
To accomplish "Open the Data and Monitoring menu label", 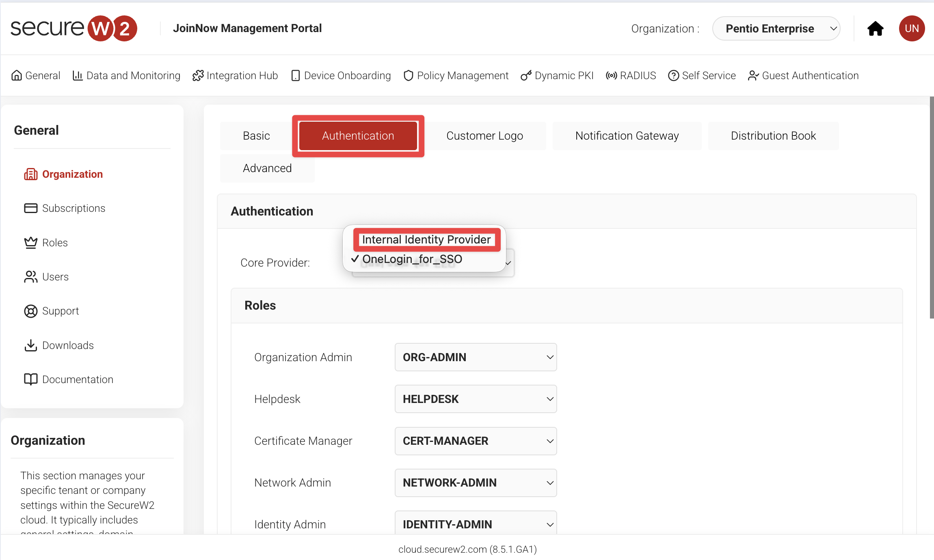I will pos(134,75).
